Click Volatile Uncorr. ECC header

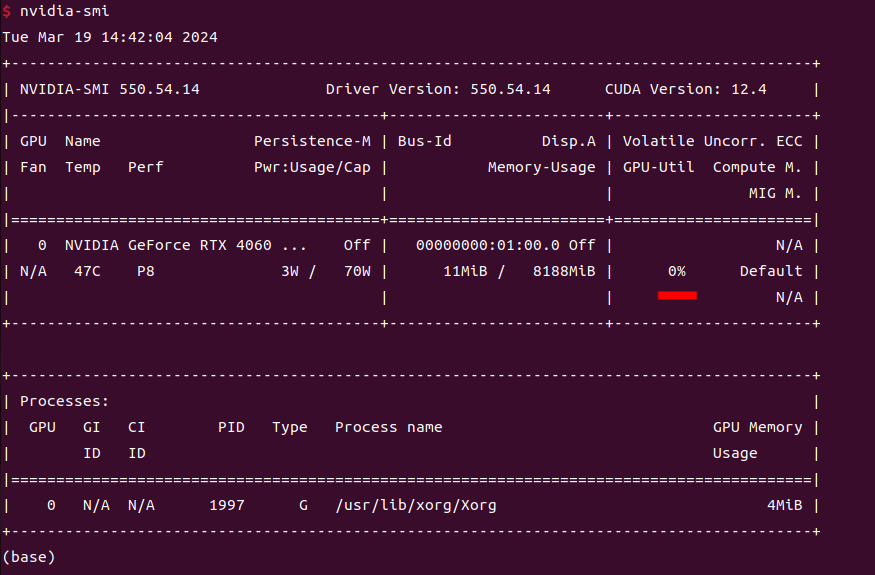pos(713,141)
